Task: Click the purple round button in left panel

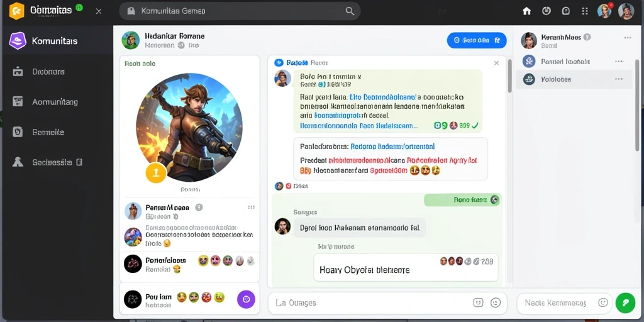Action: [246, 299]
